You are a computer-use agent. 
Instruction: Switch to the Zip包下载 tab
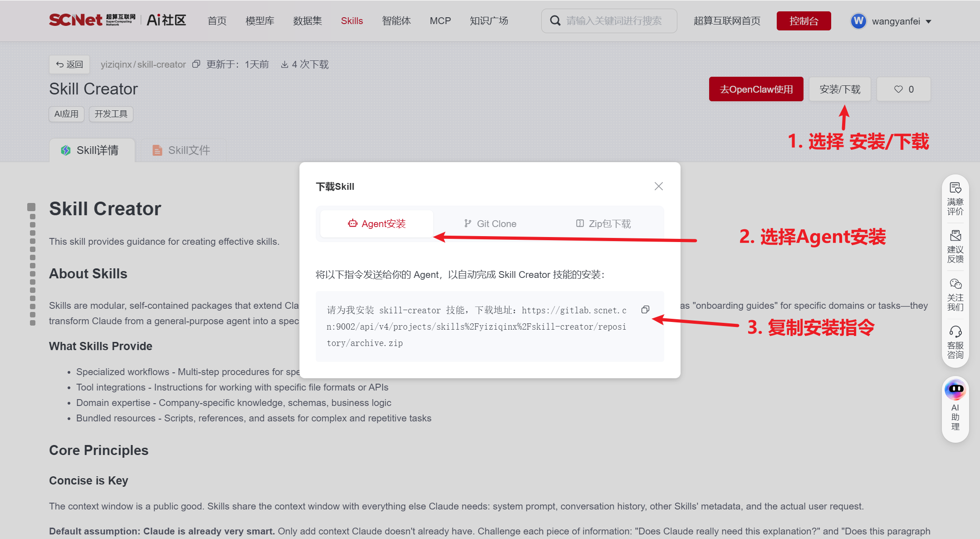[x=603, y=224]
